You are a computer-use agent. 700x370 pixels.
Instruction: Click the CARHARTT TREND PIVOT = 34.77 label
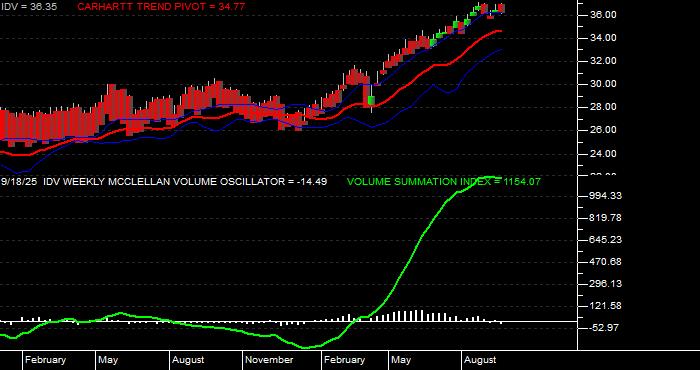coord(161,7)
